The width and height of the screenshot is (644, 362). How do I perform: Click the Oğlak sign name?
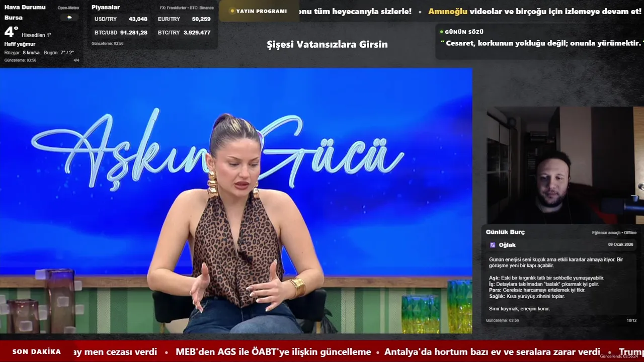tap(507, 245)
